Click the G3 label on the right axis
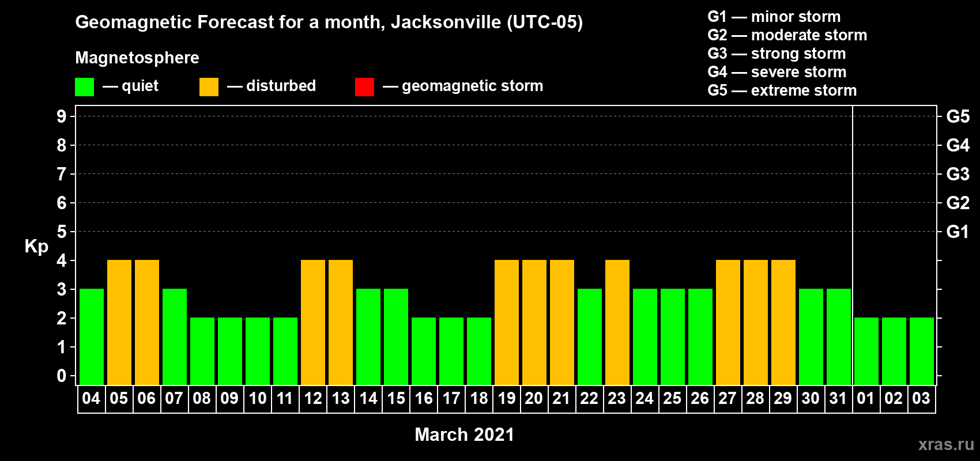 click(x=958, y=174)
